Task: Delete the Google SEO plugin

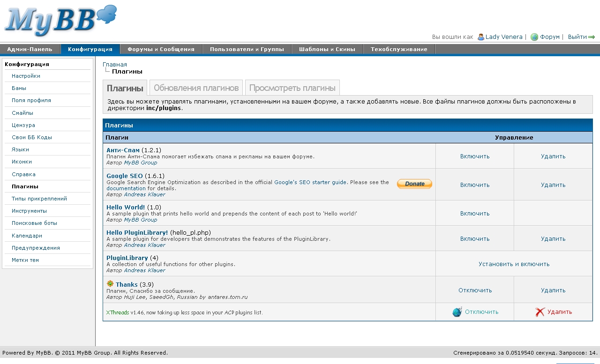Action: (553, 185)
